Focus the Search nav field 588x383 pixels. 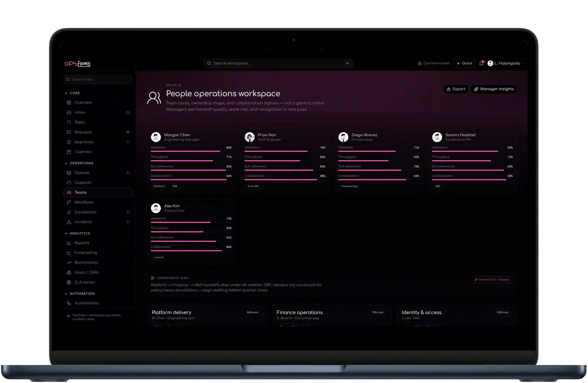[98, 80]
